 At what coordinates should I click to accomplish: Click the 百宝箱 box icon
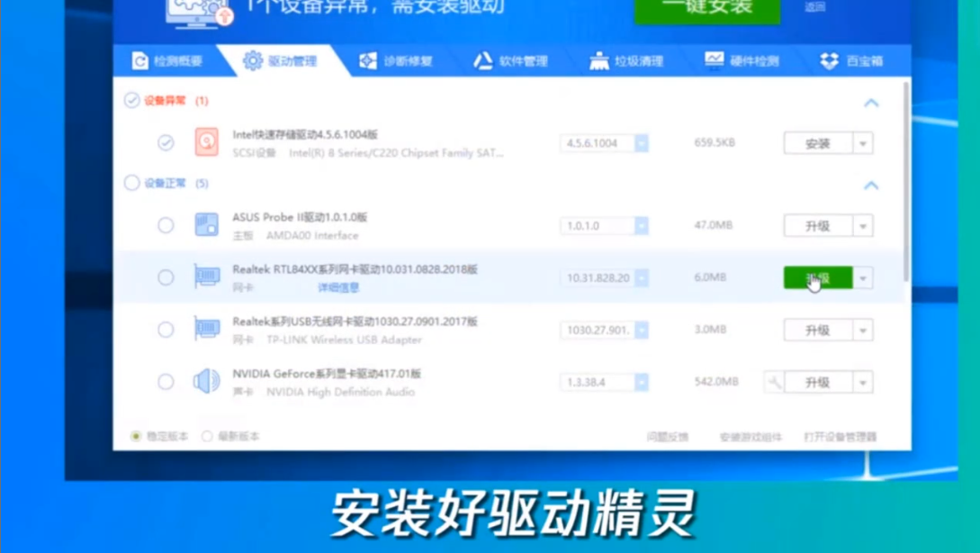pos(830,60)
